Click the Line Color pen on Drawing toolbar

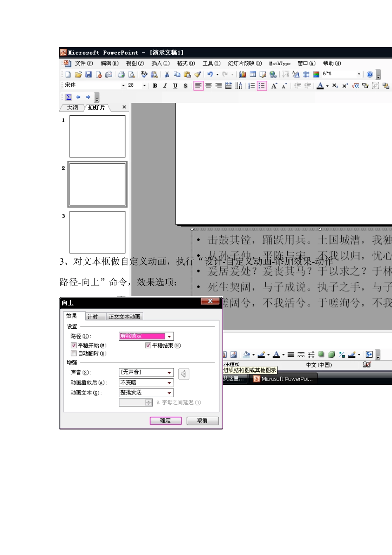pos(261,355)
